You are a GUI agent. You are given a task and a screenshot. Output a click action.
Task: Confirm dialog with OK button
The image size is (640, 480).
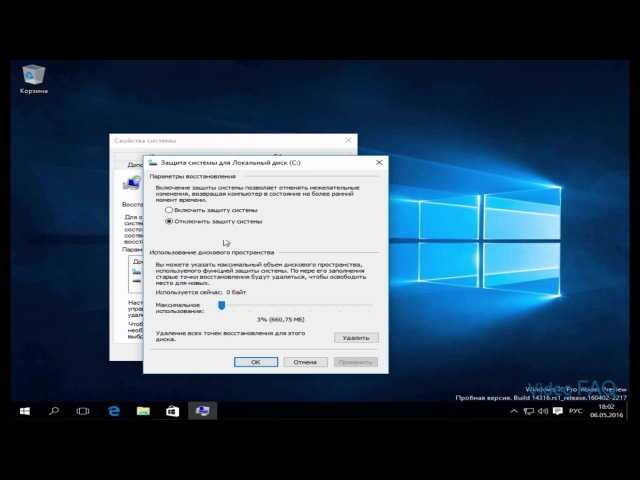[256, 362]
